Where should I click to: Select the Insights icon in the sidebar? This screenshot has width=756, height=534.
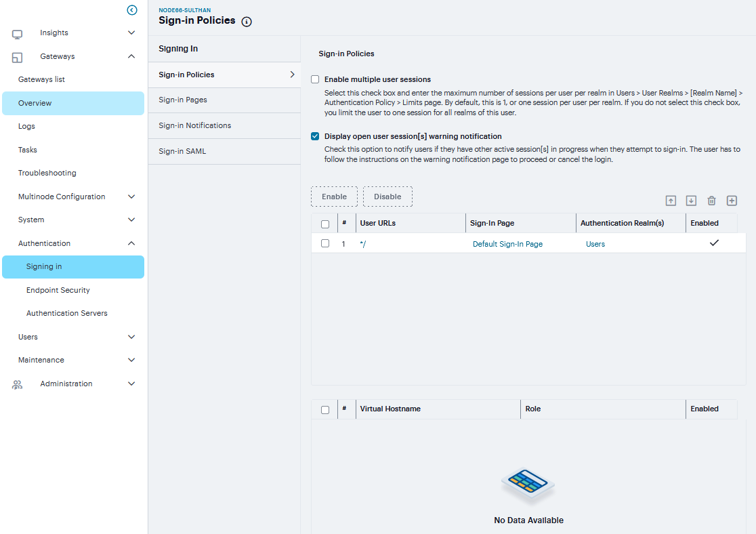point(16,33)
